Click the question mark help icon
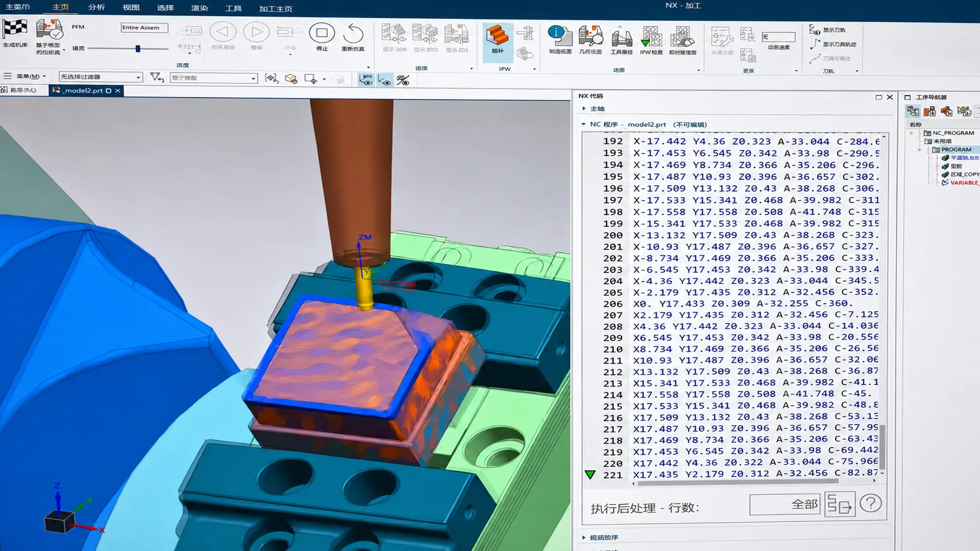The height and width of the screenshot is (551, 980). pyautogui.click(x=871, y=503)
